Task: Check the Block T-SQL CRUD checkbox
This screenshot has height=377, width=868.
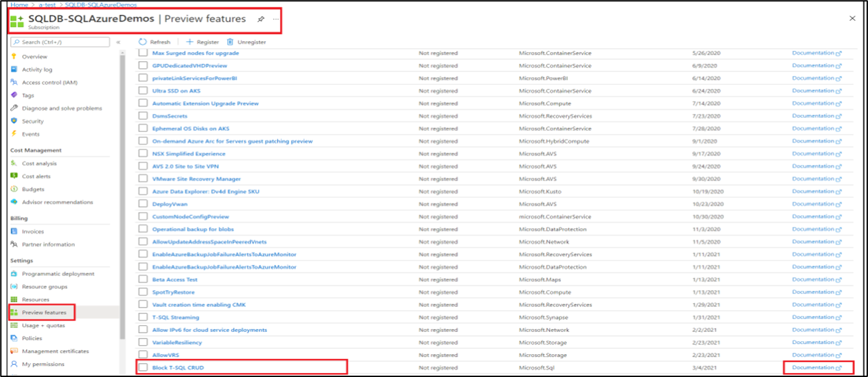Action: coord(143,368)
